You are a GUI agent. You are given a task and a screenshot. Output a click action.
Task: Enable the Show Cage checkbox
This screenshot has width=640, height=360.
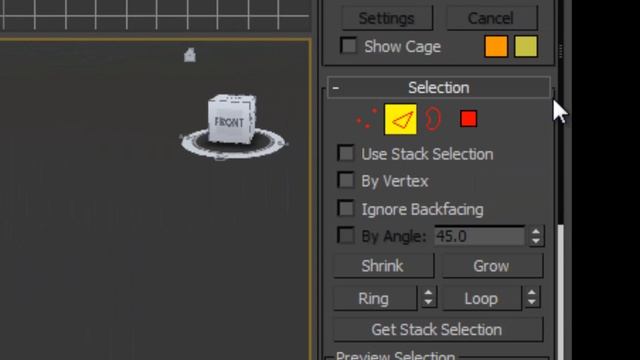(x=348, y=46)
